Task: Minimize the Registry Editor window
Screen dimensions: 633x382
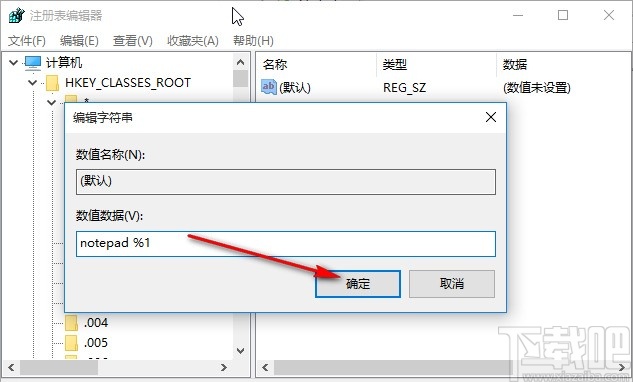Action: coord(518,15)
